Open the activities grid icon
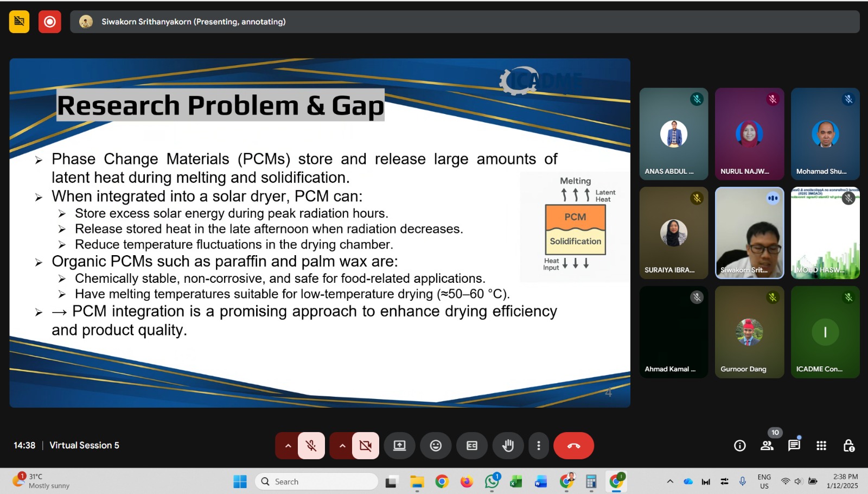868x494 pixels. pyautogui.click(x=821, y=446)
